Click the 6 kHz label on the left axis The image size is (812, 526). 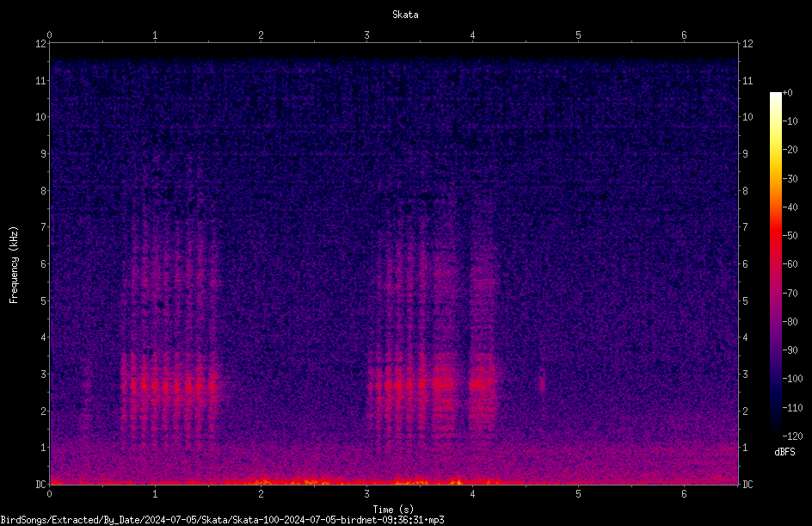tap(44, 263)
